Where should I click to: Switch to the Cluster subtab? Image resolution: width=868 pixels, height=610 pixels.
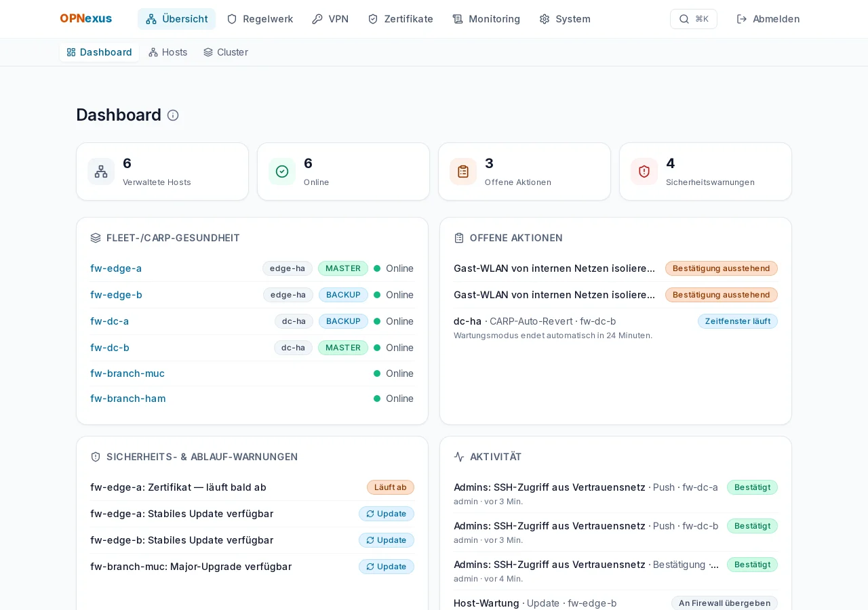(x=226, y=52)
